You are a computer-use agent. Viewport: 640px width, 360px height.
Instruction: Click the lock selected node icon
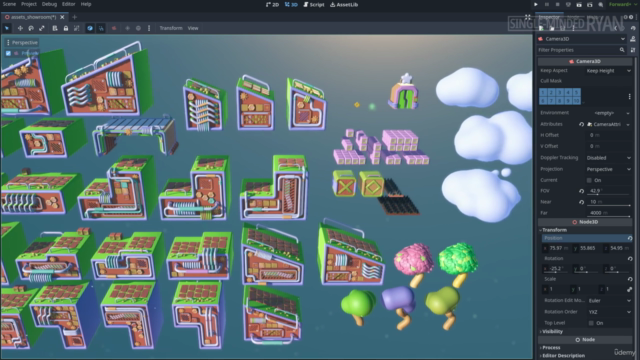coord(66,28)
